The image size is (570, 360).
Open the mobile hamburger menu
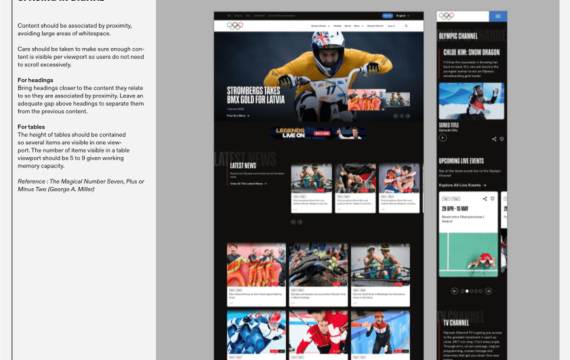(x=498, y=16)
